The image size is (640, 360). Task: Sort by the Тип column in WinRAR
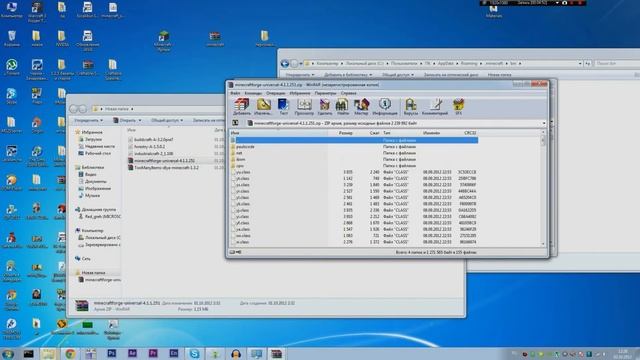coord(387,133)
